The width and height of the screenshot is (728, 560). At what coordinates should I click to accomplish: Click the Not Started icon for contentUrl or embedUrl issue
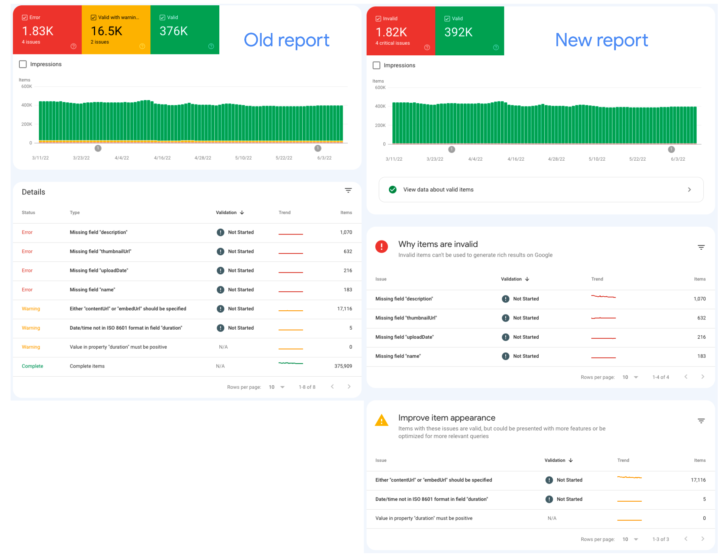click(549, 480)
